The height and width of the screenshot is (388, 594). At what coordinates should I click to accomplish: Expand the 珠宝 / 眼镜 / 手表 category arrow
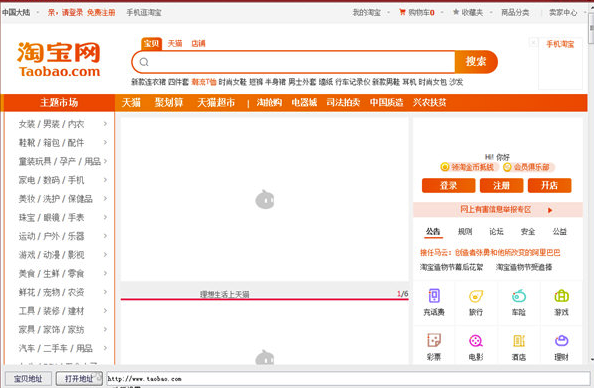[x=105, y=217]
